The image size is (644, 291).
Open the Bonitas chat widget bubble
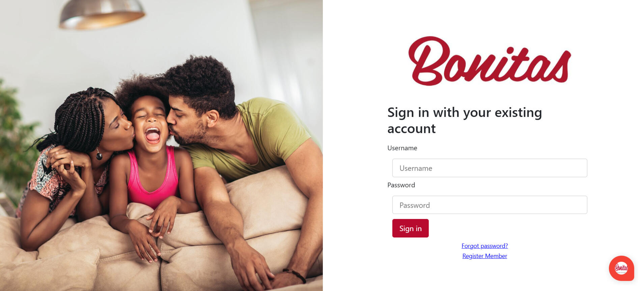(x=621, y=268)
